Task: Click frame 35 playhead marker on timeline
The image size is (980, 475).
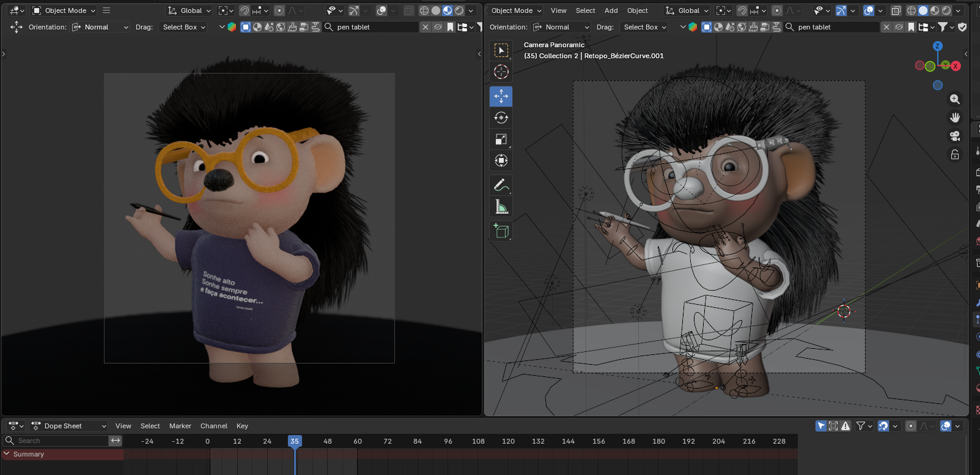Action: point(295,441)
